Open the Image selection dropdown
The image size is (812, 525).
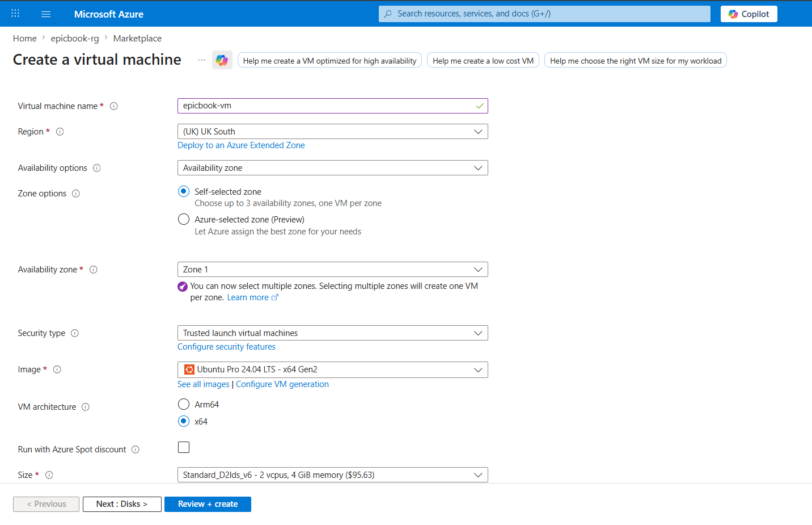coord(333,369)
